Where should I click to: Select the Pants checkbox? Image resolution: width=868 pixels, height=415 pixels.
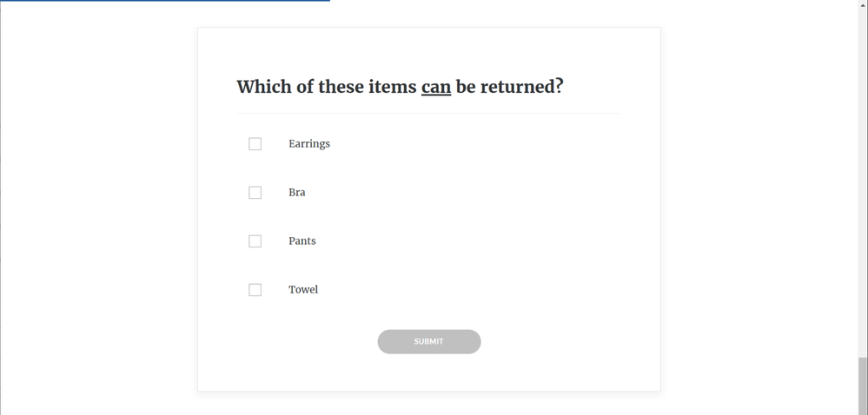[255, 241]
